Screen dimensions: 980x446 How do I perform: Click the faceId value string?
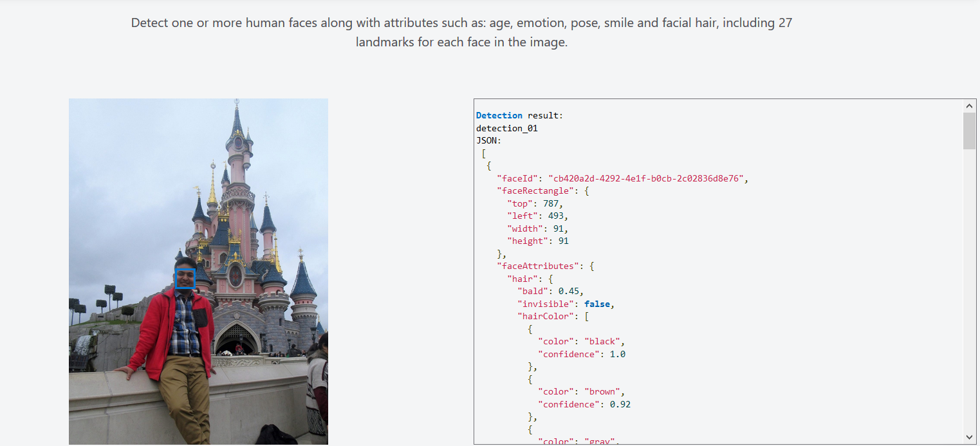pos(647,178)
